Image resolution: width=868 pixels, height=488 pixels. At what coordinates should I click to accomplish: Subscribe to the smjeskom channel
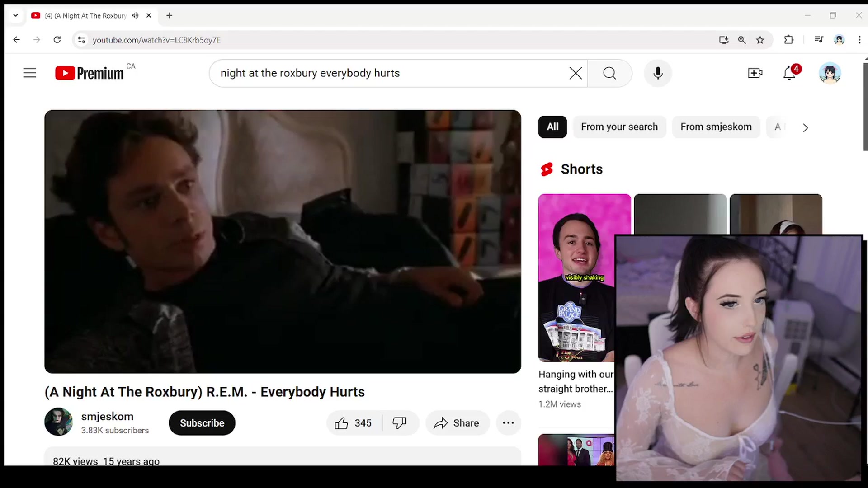coord(202,423)
